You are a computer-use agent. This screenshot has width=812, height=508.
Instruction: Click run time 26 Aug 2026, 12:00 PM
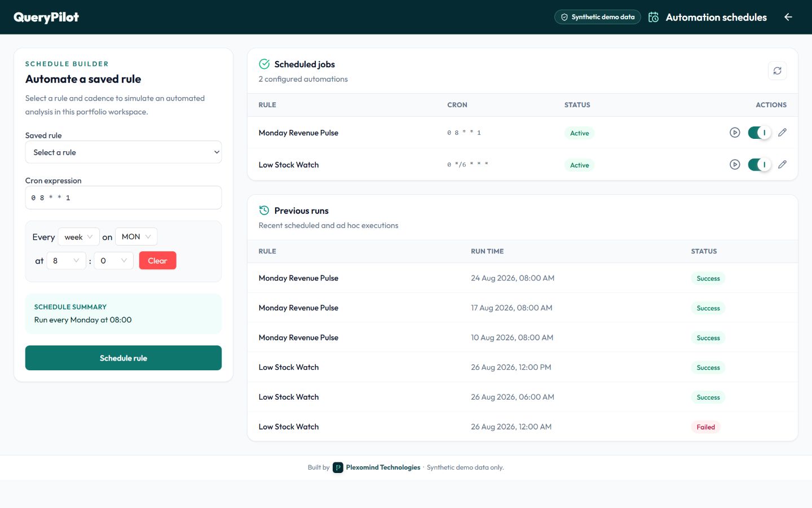pos(511,367)
